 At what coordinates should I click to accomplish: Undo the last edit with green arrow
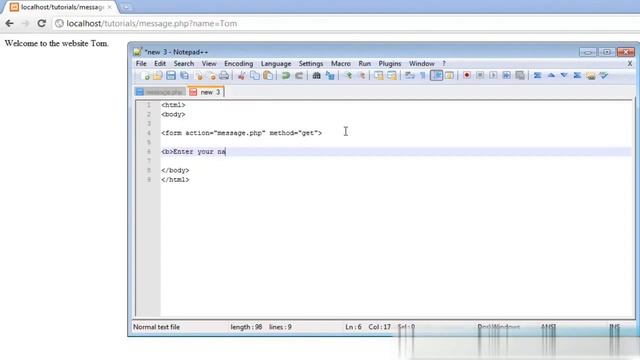(286, 76)
